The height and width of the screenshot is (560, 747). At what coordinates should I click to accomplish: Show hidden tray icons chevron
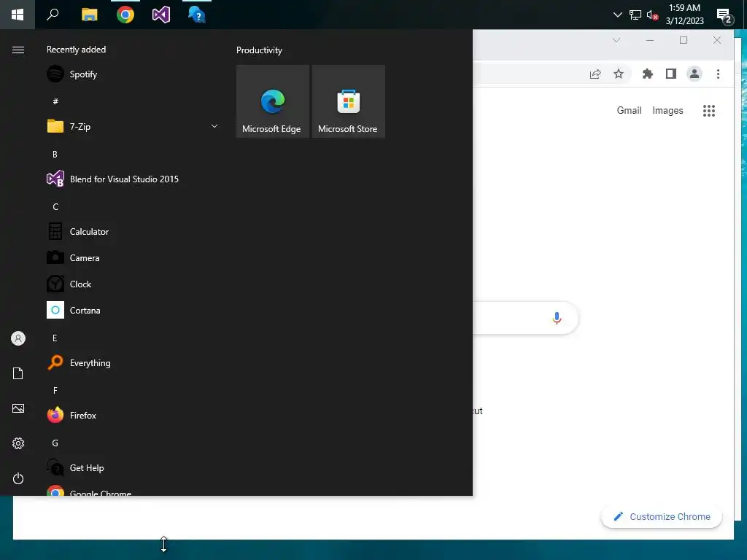[x=617, y=15]
